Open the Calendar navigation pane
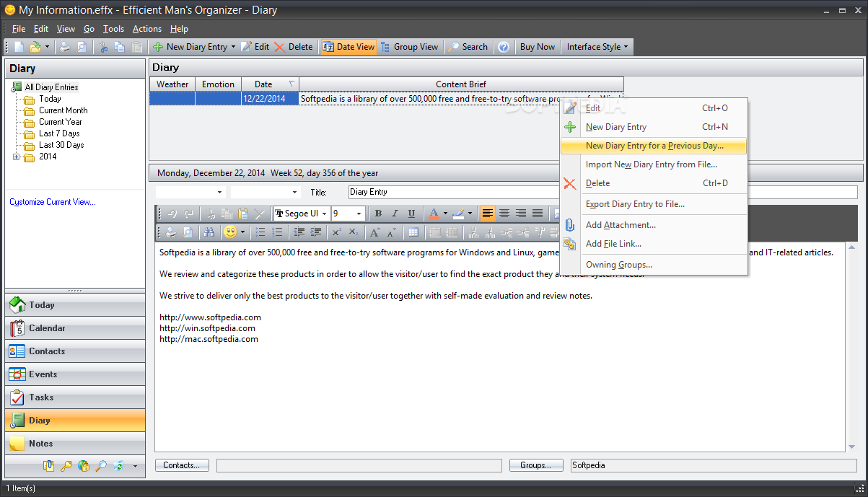 (75, 328)
